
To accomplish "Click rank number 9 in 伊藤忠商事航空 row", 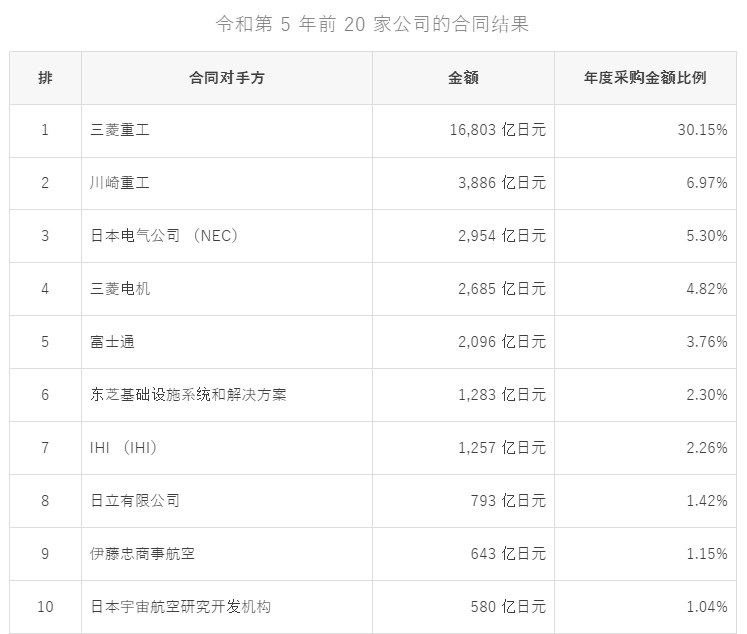I will 45,553.
